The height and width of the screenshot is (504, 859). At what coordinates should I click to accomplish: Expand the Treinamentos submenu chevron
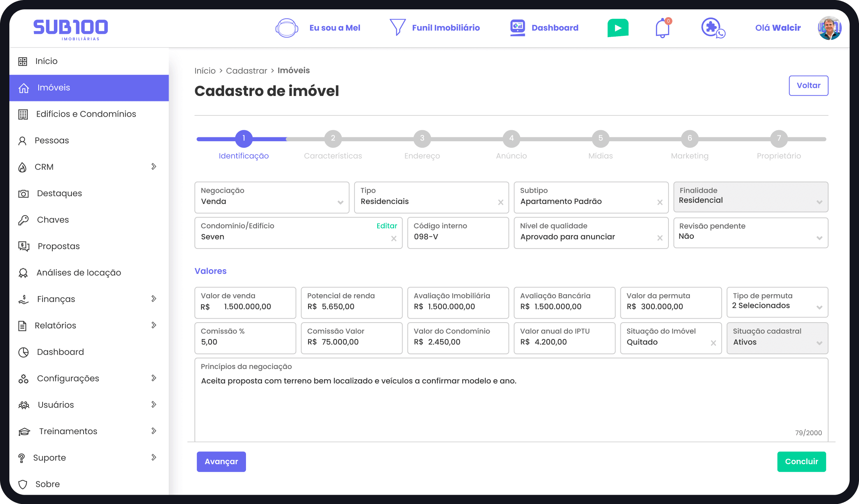coord(154,431)
